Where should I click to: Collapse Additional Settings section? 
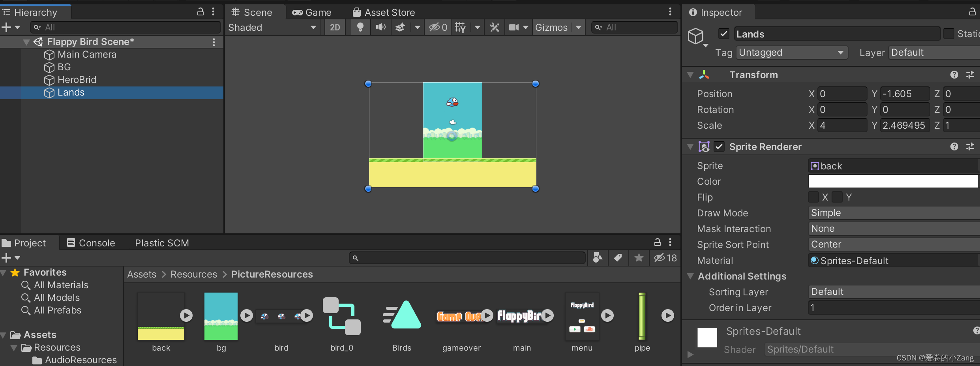pyautogui.click(x=690, y=276)
